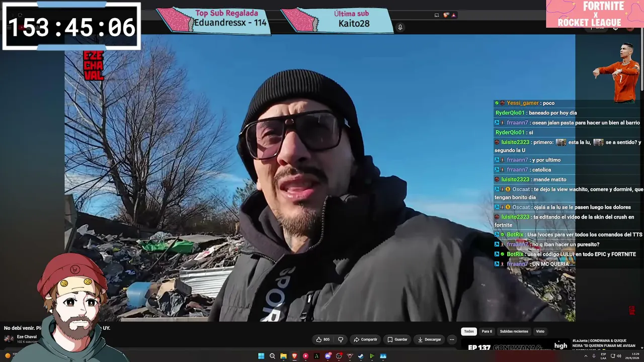Screen dimensions: 644x362
Task: Save the video with Guardar
Action: click(x=397, y=339)
